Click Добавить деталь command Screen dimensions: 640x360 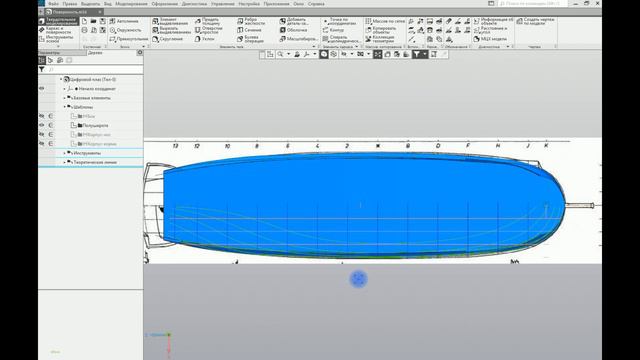point(294,21)
